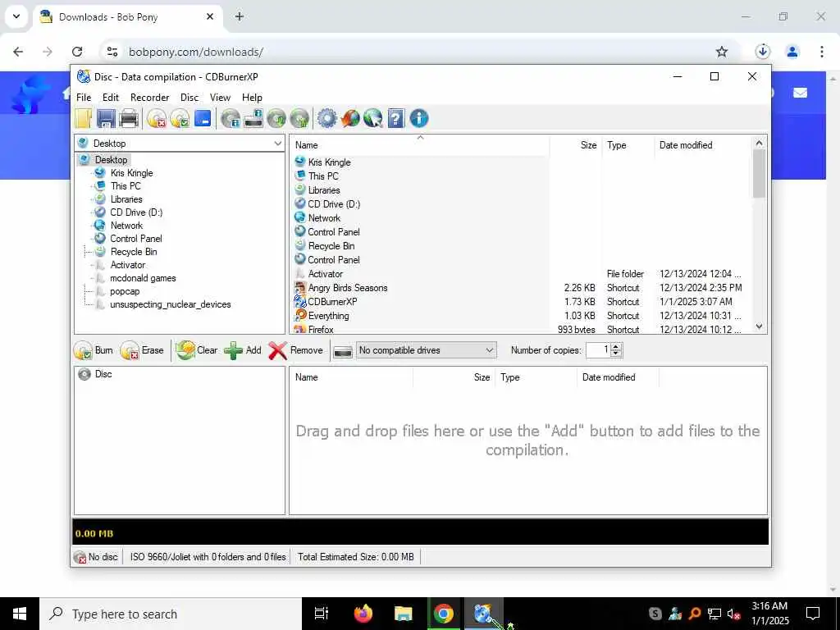Select the Disc root in compilation tree
The height and width of the screenshot is (630, 840).
[103, 374]
